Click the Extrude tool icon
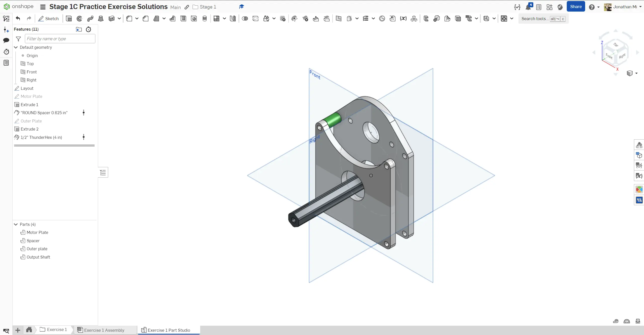644x335 pixels. (69, 19)
